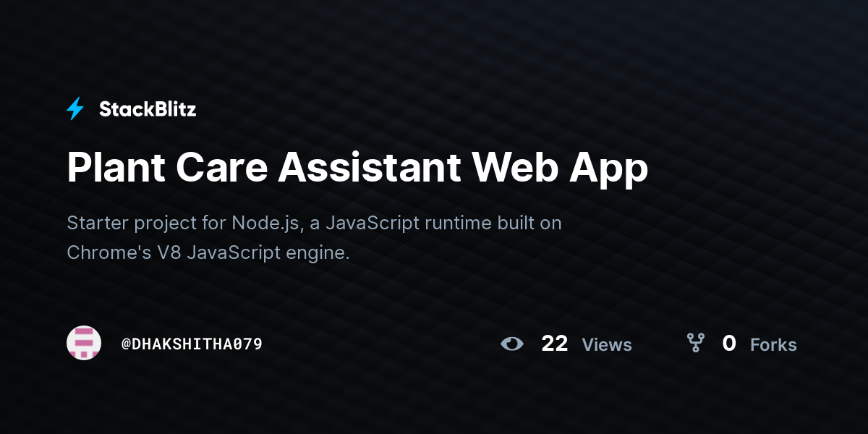Click the Forks label text
Viewport: 868px width, 434px height.
(773, 345)
